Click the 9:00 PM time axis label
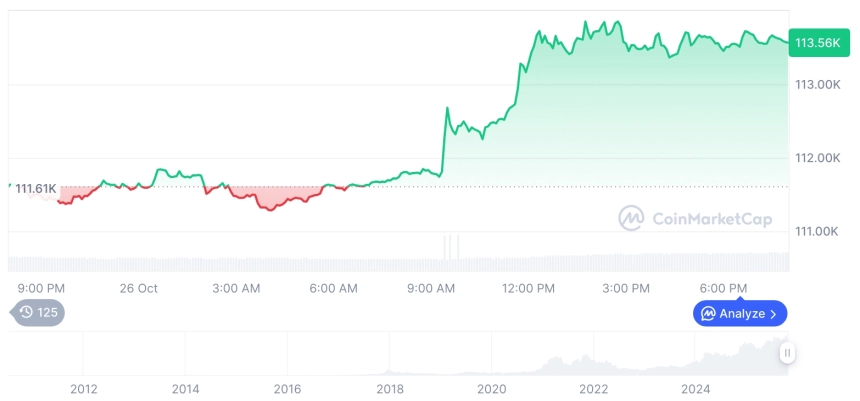This screenshot has width=860, height=401. (42, 289)
